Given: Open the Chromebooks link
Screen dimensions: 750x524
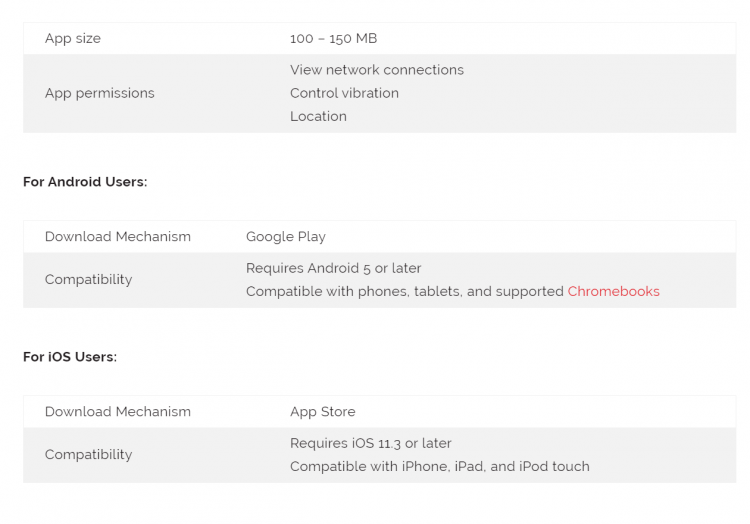Looking at the screenshot, I should point(613,291).
